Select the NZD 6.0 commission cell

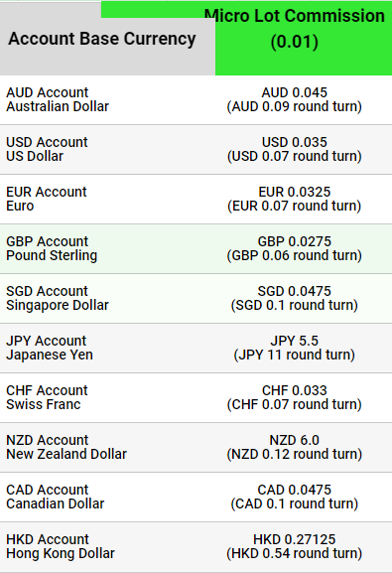pyautogui.click(x=295, y=447)
